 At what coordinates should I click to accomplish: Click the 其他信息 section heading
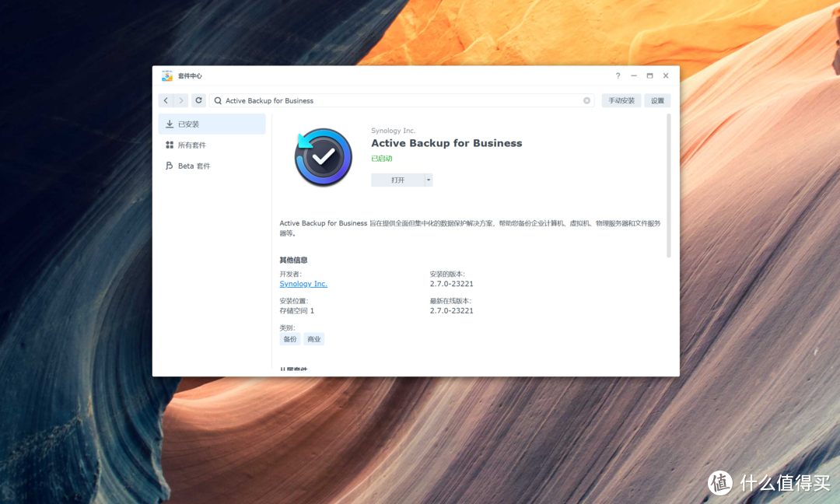(293, 261)
